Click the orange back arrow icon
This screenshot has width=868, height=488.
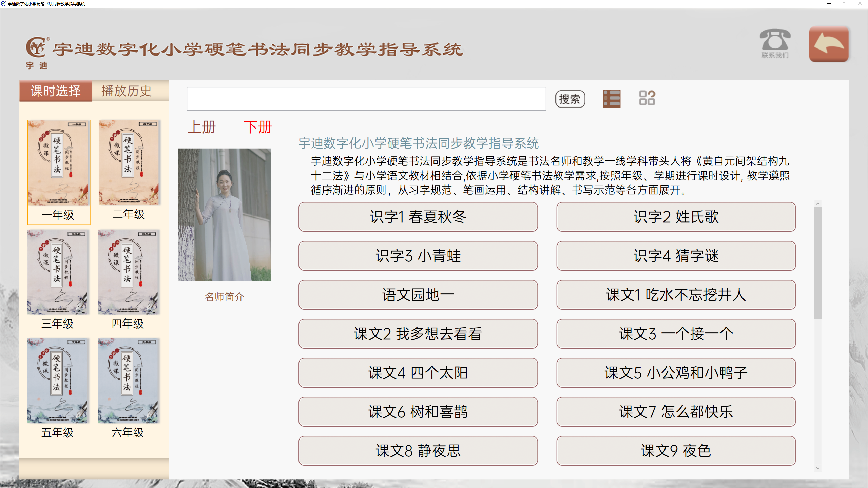click(829, 44)
